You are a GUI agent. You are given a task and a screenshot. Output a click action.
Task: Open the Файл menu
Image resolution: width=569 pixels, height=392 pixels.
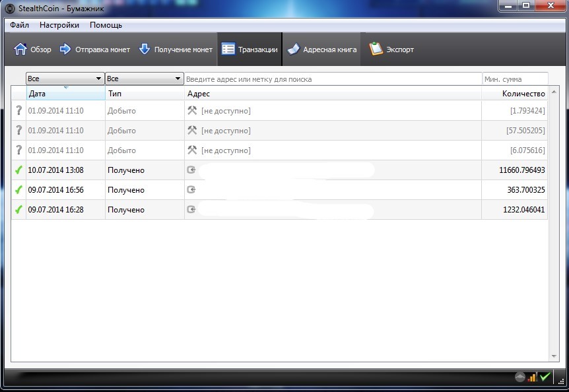[x=19, y=25]
